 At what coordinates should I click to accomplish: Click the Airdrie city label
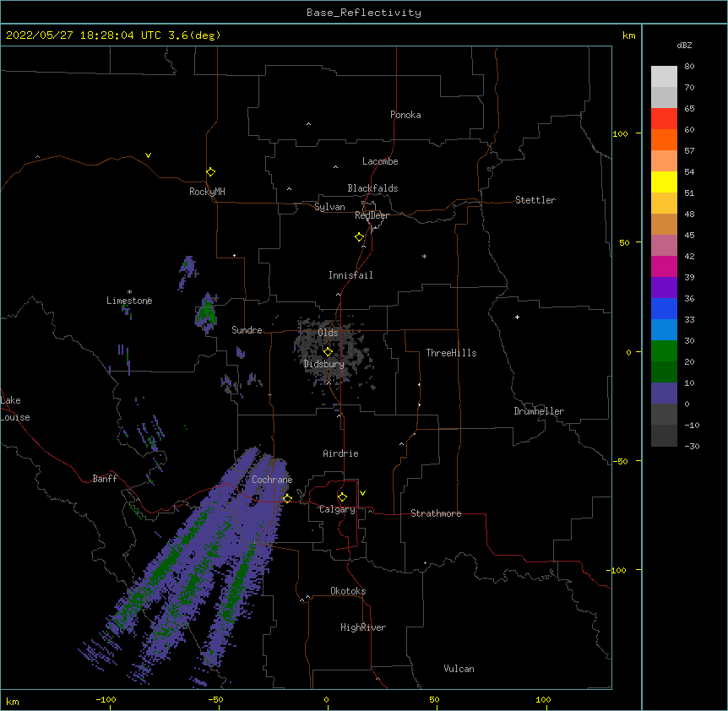coord(340,453)
